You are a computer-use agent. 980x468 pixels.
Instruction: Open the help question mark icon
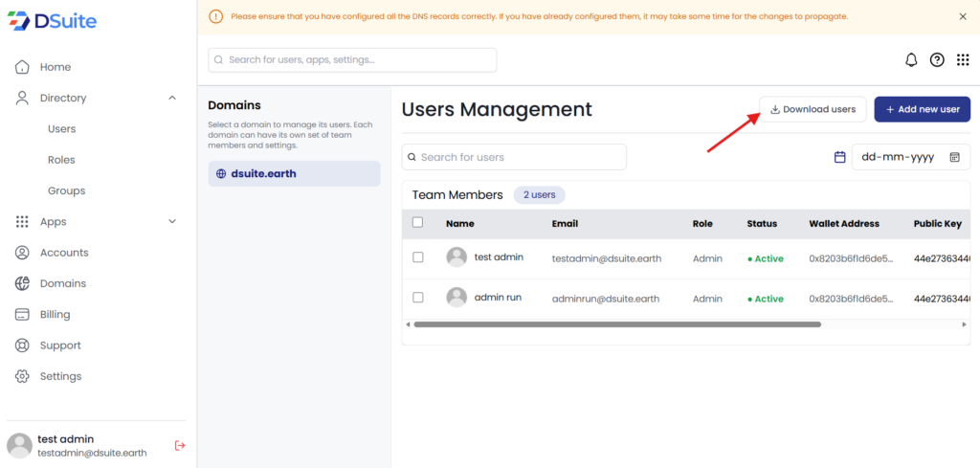pos(937,60)
